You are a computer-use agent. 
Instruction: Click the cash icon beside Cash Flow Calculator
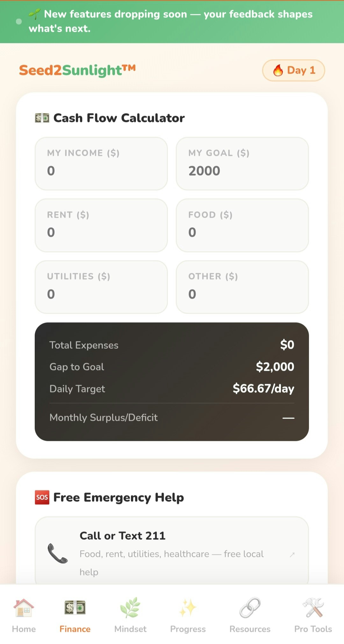coord(42,118)
